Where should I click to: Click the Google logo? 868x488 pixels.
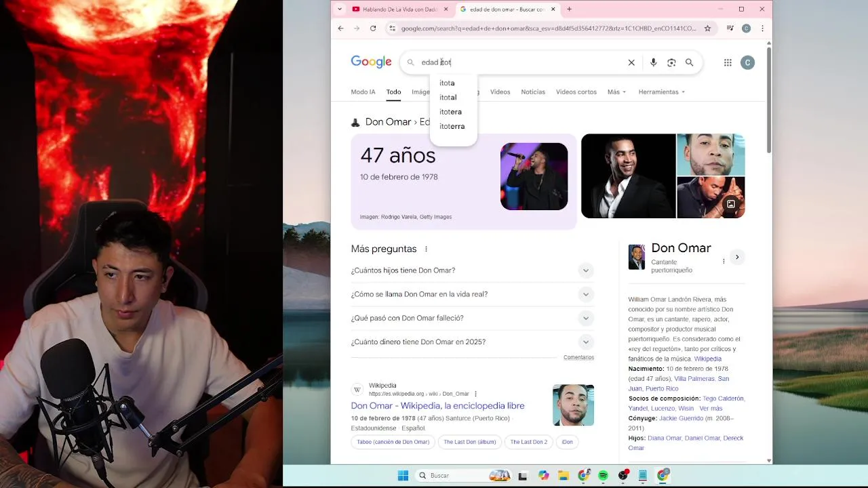pos(371,62)
